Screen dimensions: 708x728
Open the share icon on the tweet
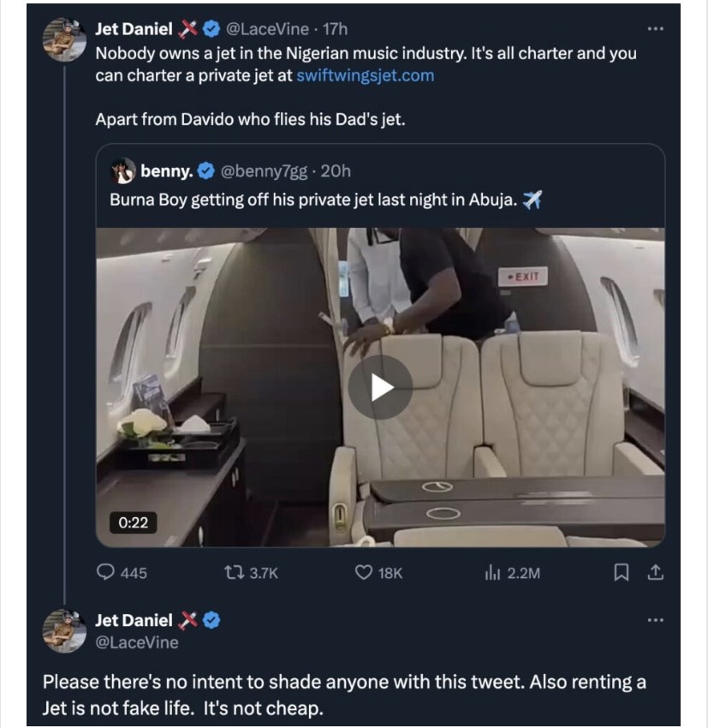click(x=655, y=570)
